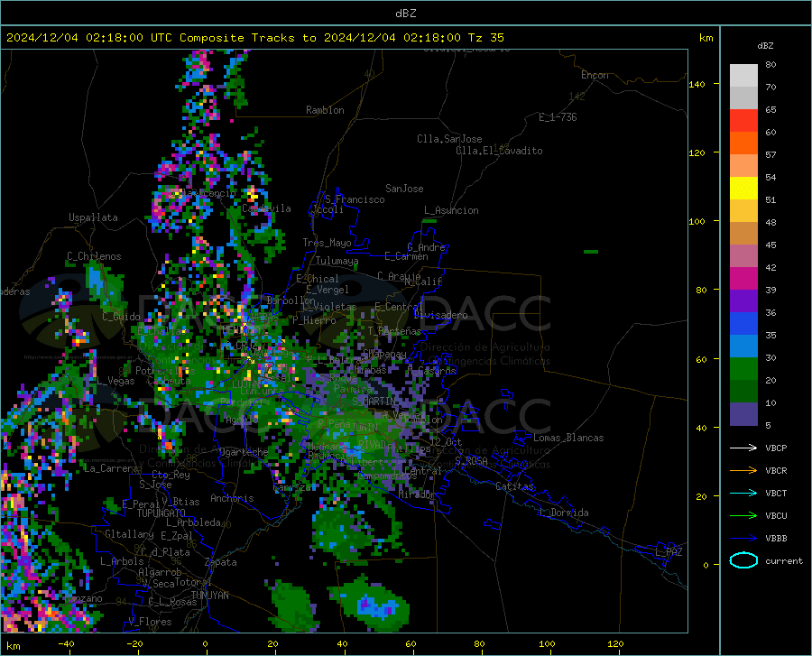Click the 'E_1-736' place label
This screenshot has height=656, width=812.
(x=558, y=117)
